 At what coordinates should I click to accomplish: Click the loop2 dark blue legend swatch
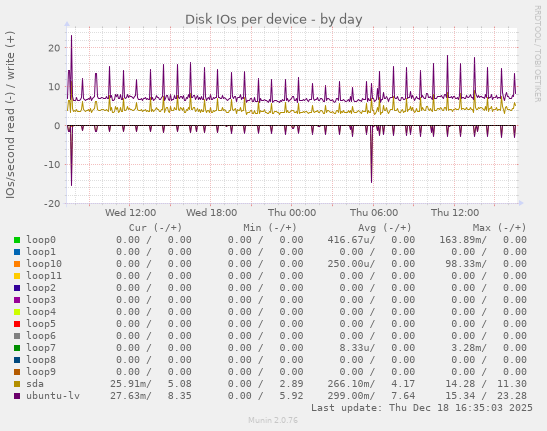[17, 288]
